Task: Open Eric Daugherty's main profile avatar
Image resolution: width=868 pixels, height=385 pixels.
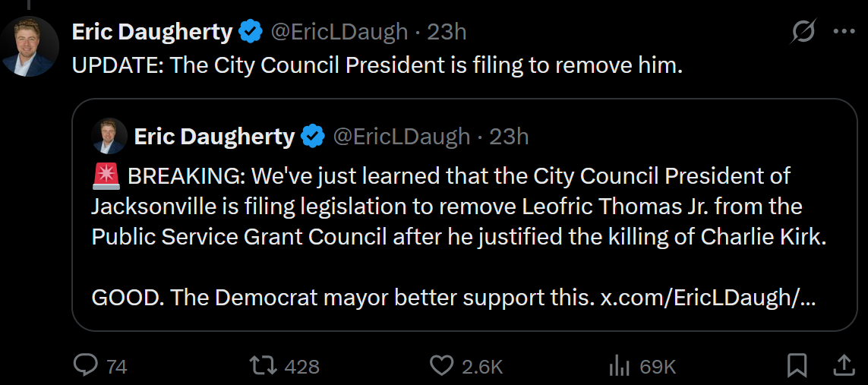Action: pyautogui.click(x=29, y=46)
